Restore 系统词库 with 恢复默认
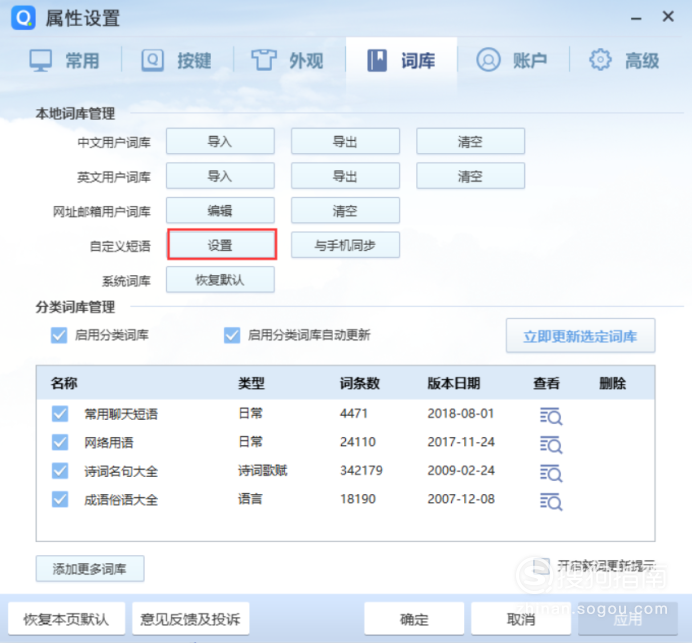 click(x=220, y=279)
